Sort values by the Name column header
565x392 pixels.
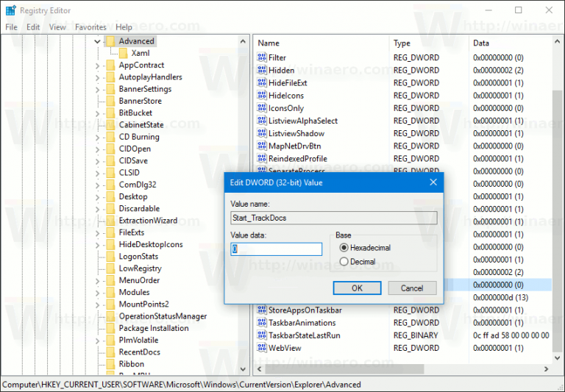[320, 43]
